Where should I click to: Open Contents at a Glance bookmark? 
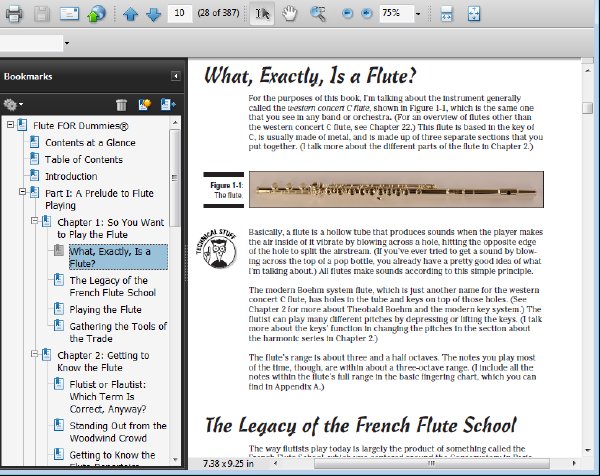click(x=90, y=143)
